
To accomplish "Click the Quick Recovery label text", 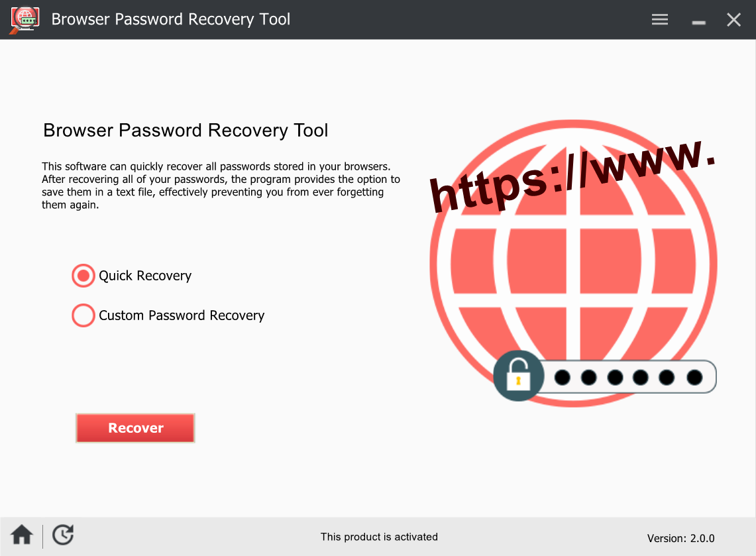I will pyautogui.click(x=145, y=276).
